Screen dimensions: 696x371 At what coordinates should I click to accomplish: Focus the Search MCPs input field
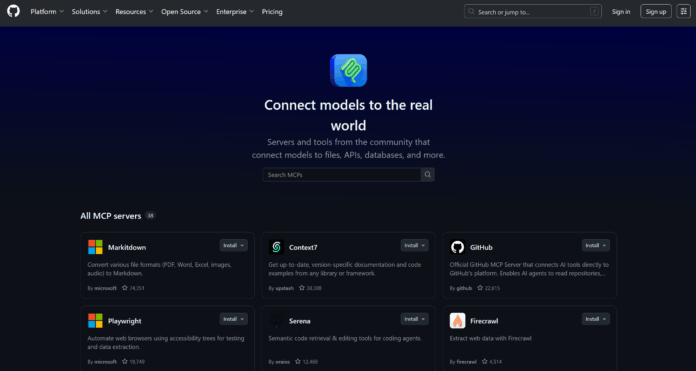coord(341,174)
